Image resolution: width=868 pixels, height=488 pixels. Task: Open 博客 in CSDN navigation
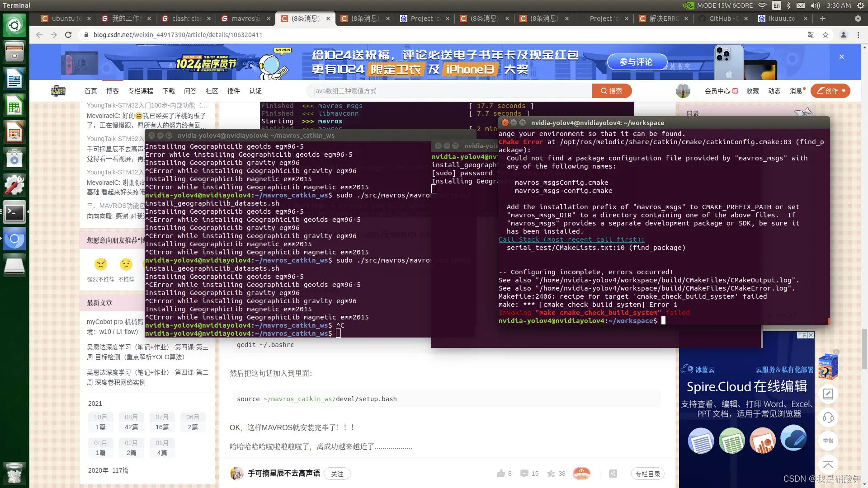(x=113, y=91)
